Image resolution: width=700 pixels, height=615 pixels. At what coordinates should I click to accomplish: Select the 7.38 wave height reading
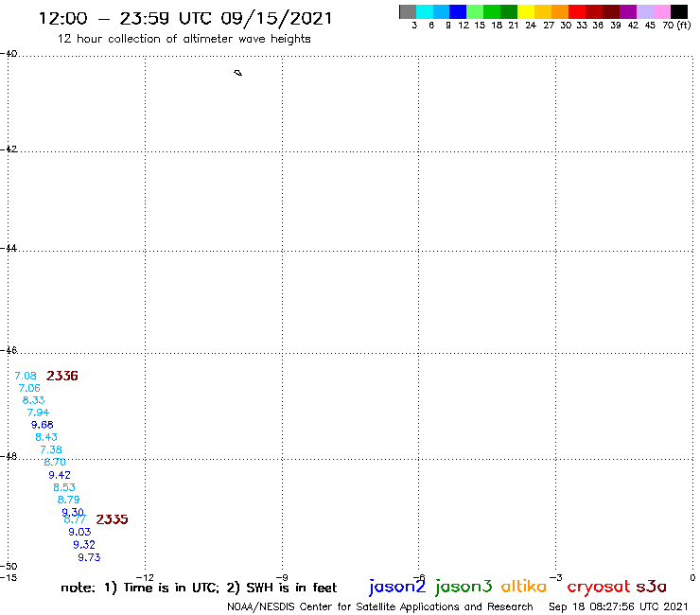pyautogui.click(x=51, y=449)
